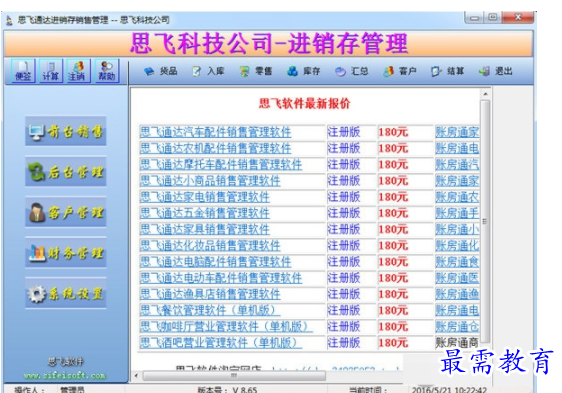
Task: Click the monitor icon on 前台销售
Action: pyautogui.click(x=37, y=132)
